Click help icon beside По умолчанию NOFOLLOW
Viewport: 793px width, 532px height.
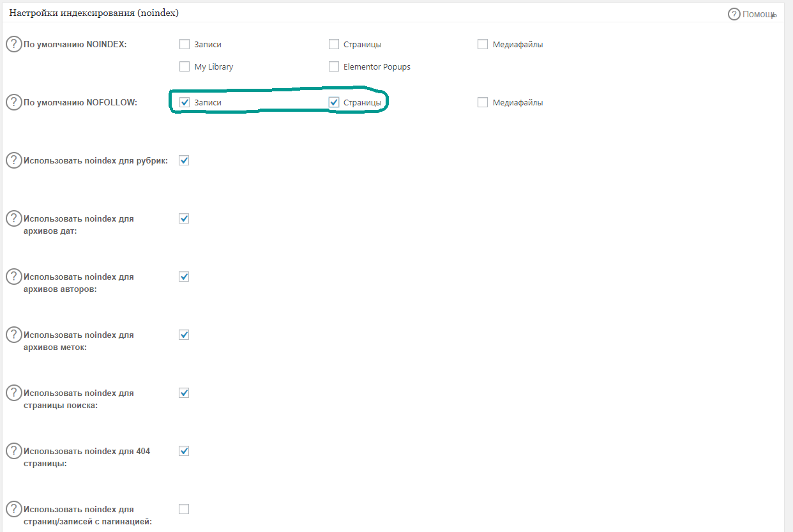tap(13, 102)
